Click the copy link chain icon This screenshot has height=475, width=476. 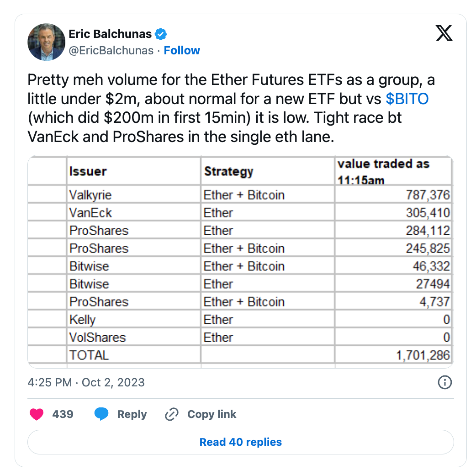click(171, 414)
